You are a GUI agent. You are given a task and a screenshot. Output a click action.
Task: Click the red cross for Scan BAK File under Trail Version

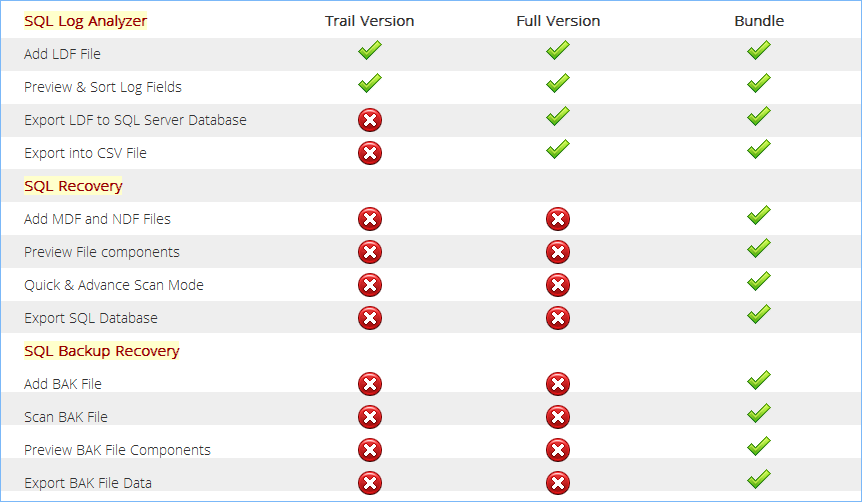(x=370, y=417)
